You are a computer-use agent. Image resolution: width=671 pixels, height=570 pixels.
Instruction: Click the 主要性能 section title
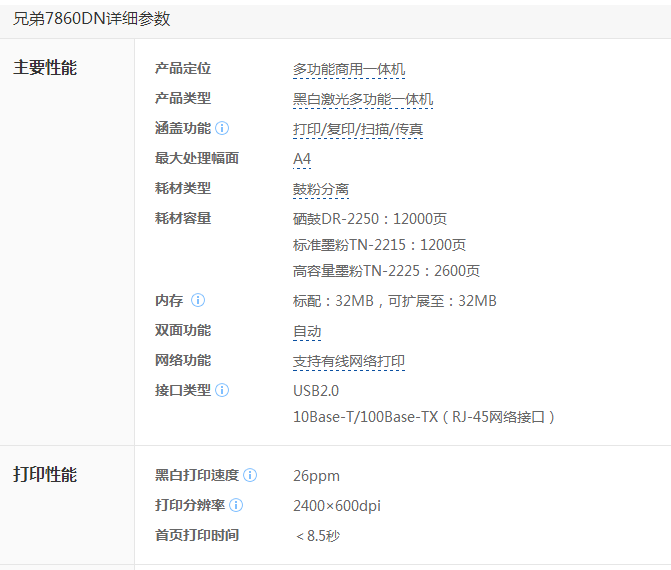(45, 68)
